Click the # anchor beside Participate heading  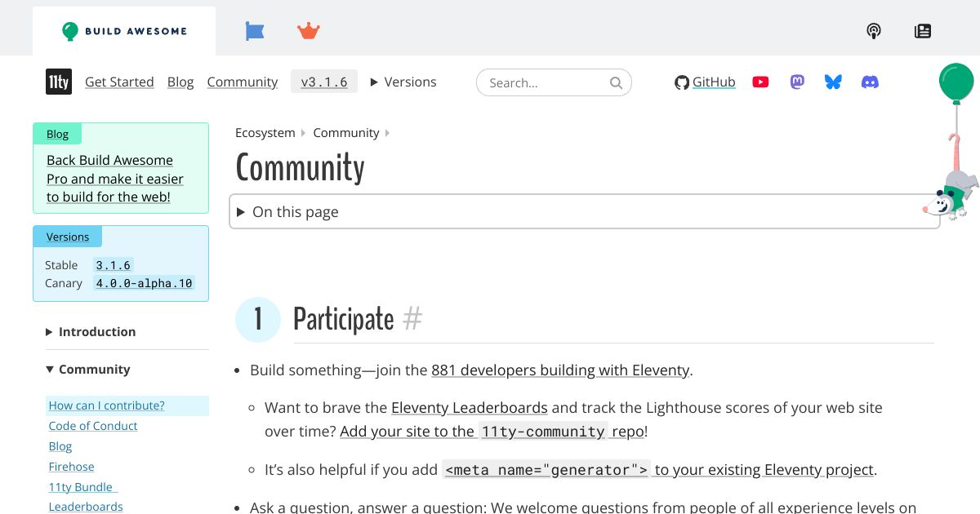point(412,319)
